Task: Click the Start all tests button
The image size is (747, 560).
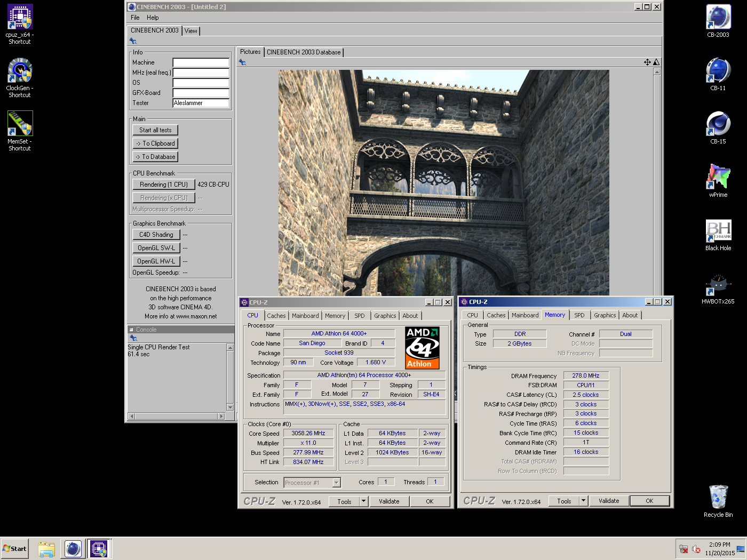Action: tap(155, 130)
